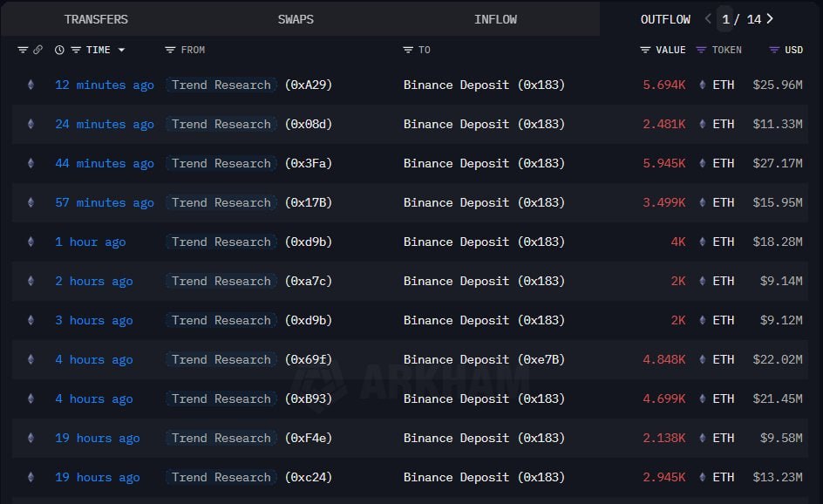Screen dimensions: 823x504
Task: Open the TO column filter icon
Action: pyautogui.click(x=408, y=50)
